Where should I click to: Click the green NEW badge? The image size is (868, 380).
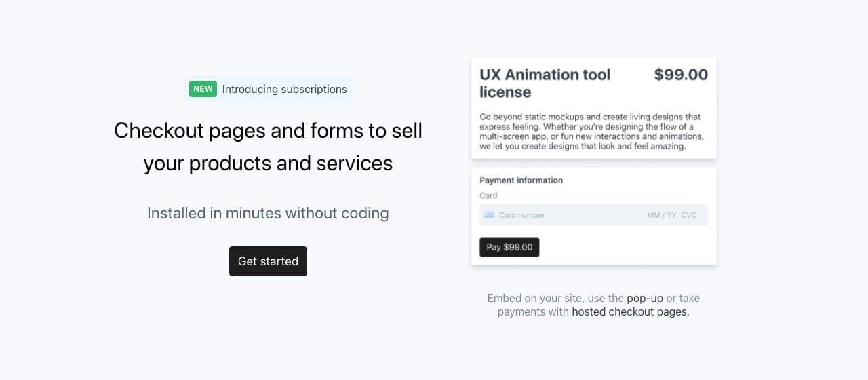[203, 89]
